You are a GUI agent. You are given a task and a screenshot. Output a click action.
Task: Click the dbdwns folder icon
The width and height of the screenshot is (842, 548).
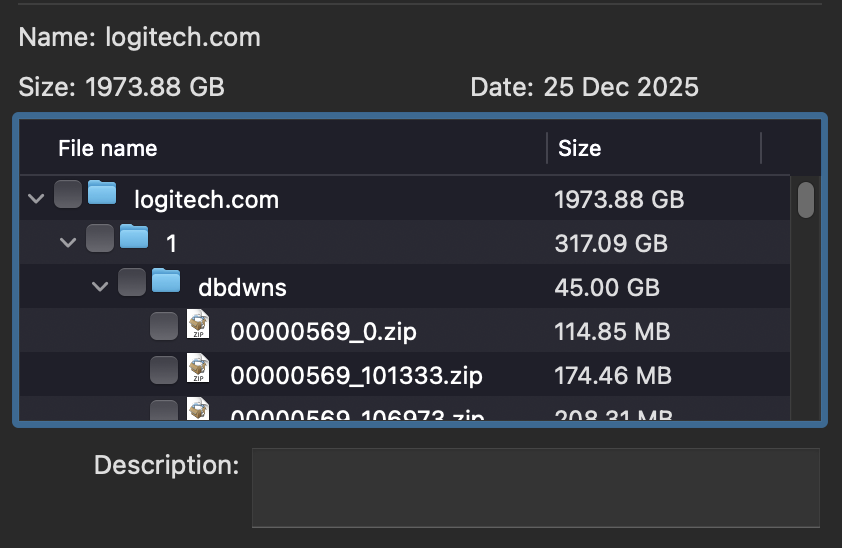tap(166, 282)
